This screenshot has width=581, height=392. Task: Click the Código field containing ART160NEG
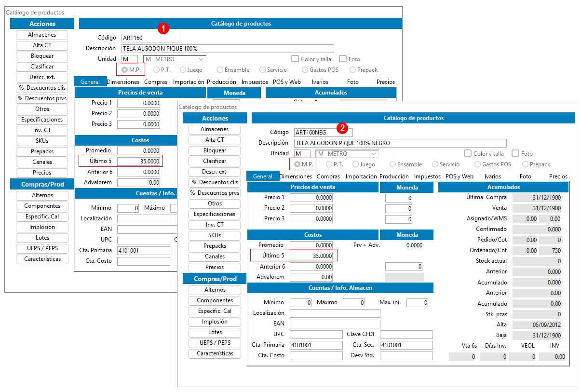[324, 133]
